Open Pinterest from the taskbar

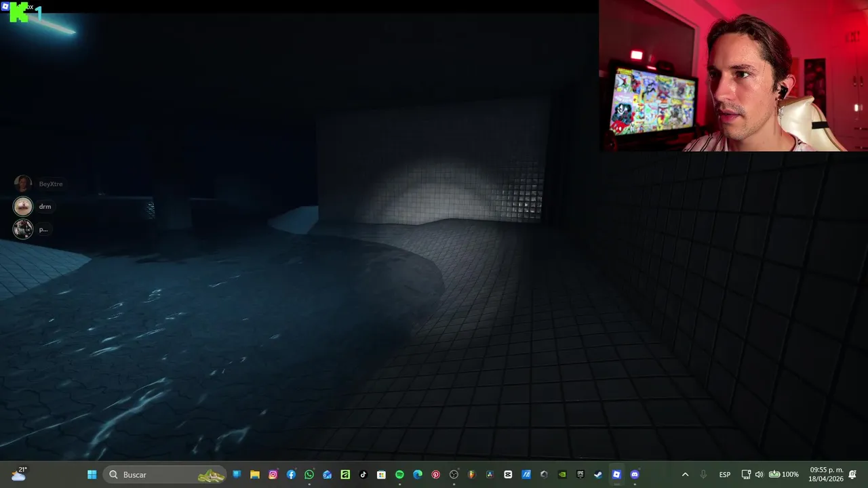[x=435, y=474]
